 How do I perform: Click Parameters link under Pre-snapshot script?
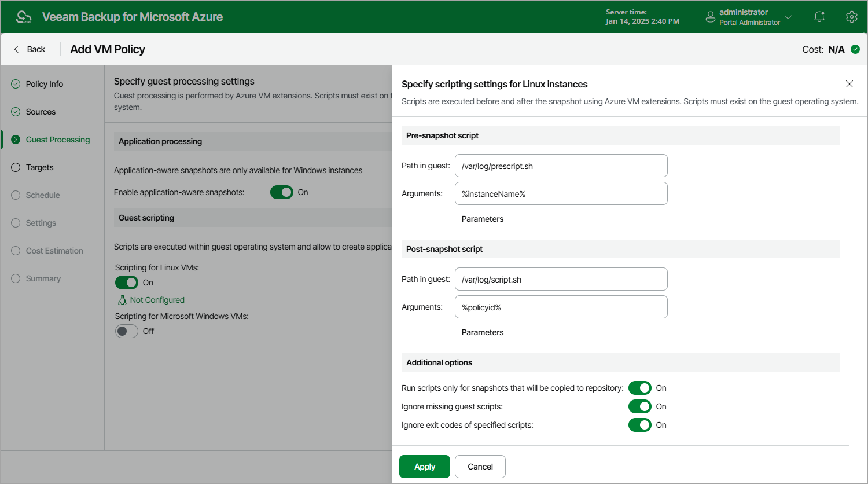pos(483,219)
